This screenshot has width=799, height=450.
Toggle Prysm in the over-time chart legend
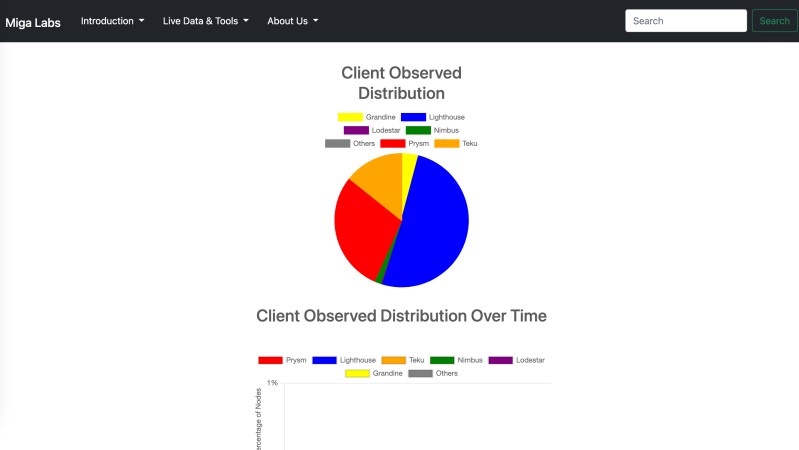(x=283, y=360)
